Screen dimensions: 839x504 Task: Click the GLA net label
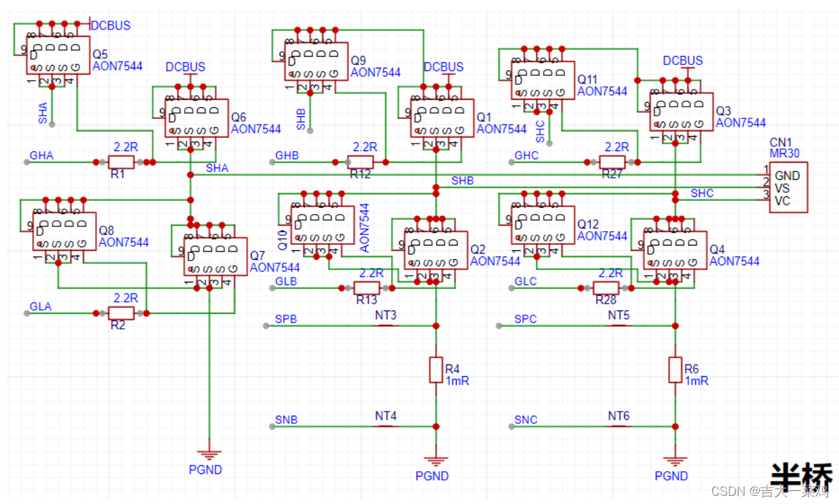click(x=40, y=306)
